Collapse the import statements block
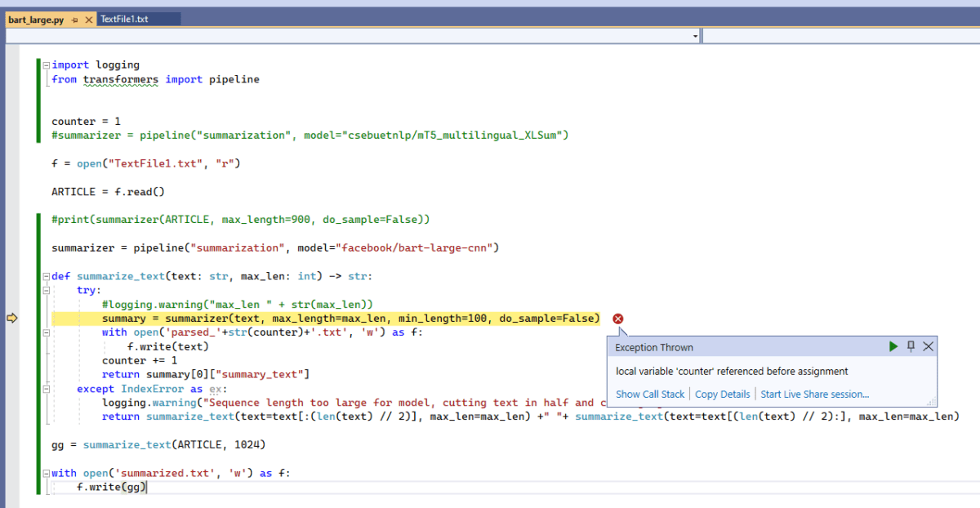Image resolution: width=980 pixels, height=508 pixels. pyautogui.click(x=46, y=65)
